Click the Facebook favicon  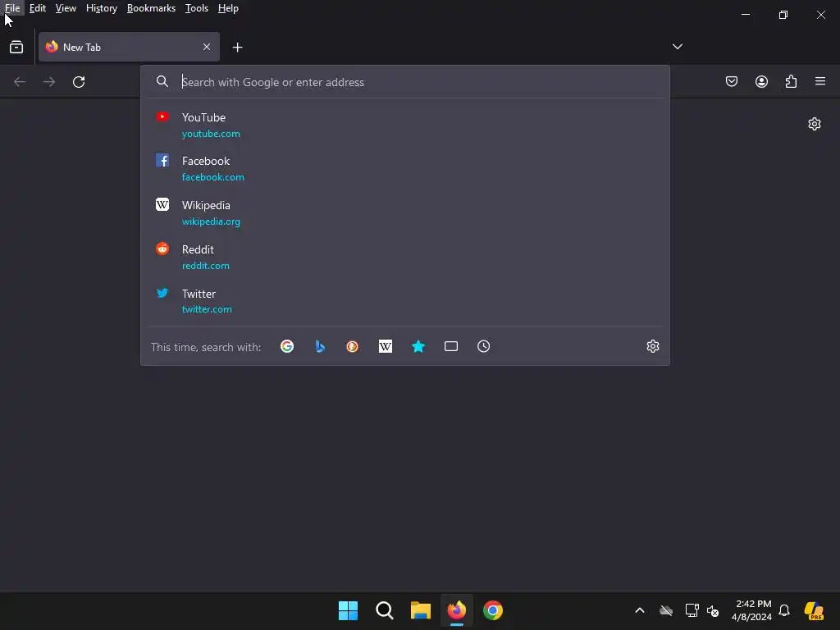pyautogui.click(x=162, y=160)
